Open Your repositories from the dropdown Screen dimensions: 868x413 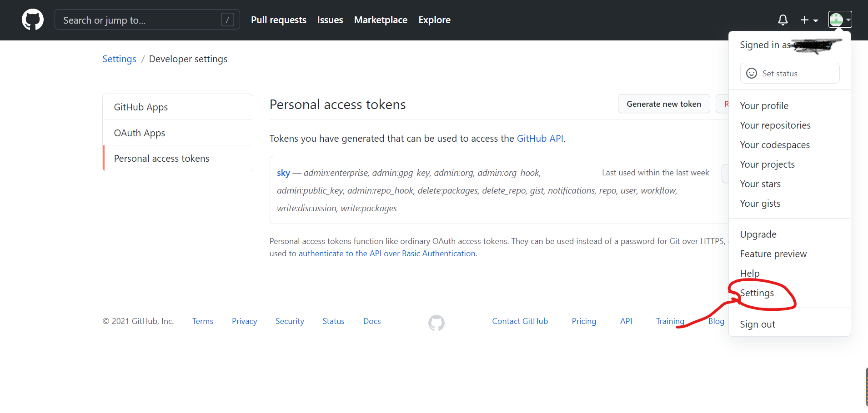pos(775,125)
